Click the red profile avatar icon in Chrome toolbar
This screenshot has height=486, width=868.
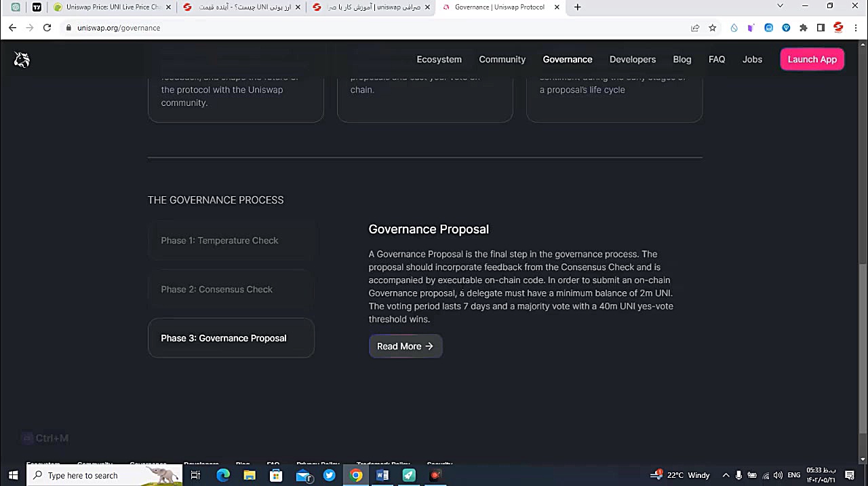click(x=838, y=28)
